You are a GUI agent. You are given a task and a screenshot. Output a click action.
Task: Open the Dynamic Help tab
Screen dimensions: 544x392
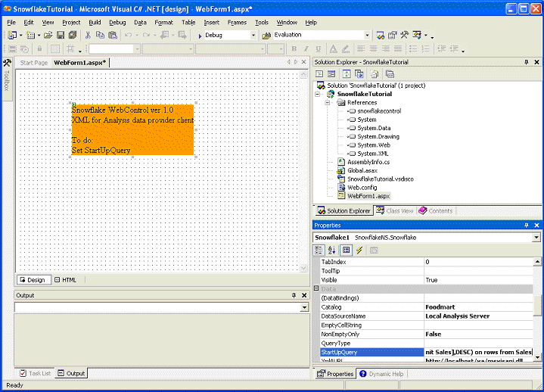pyautogui.click(x=381, y=374)
